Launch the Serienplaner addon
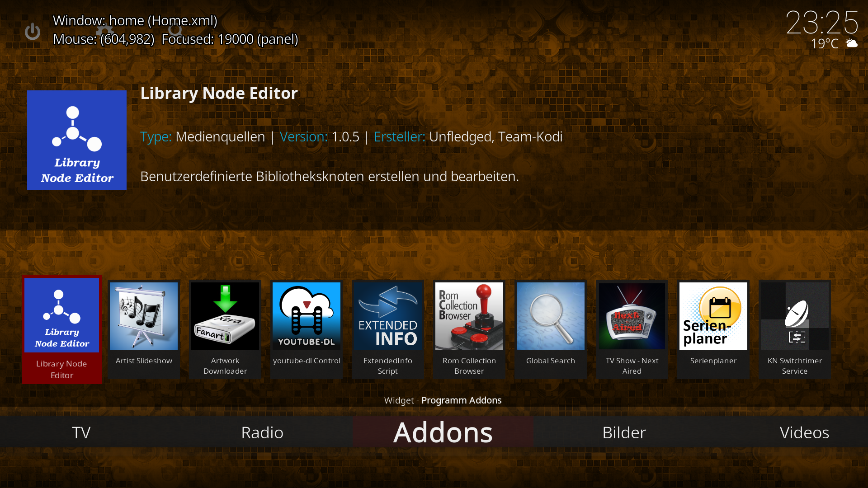The width and height of the screenshot is (868, 488). (713, 329)
